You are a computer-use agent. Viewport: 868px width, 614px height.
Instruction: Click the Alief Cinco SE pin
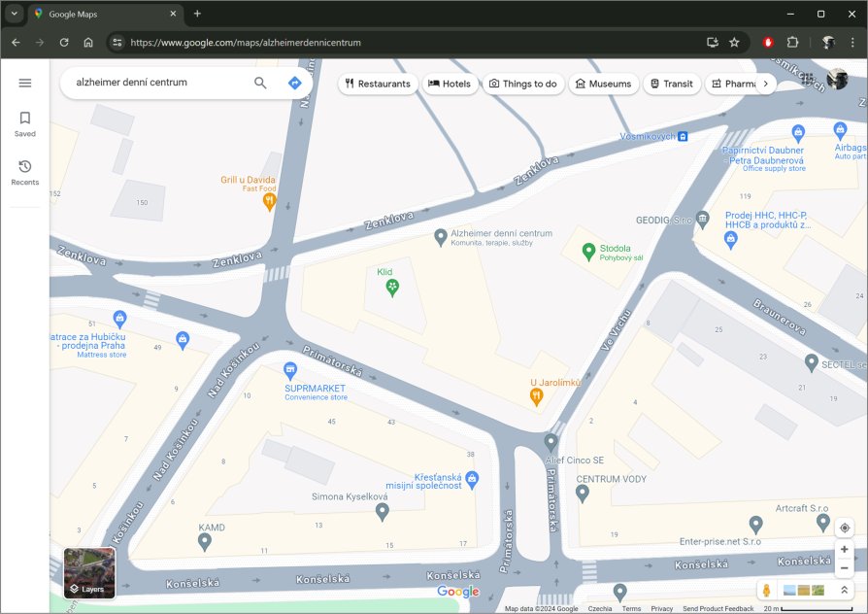tap(551, 443)
